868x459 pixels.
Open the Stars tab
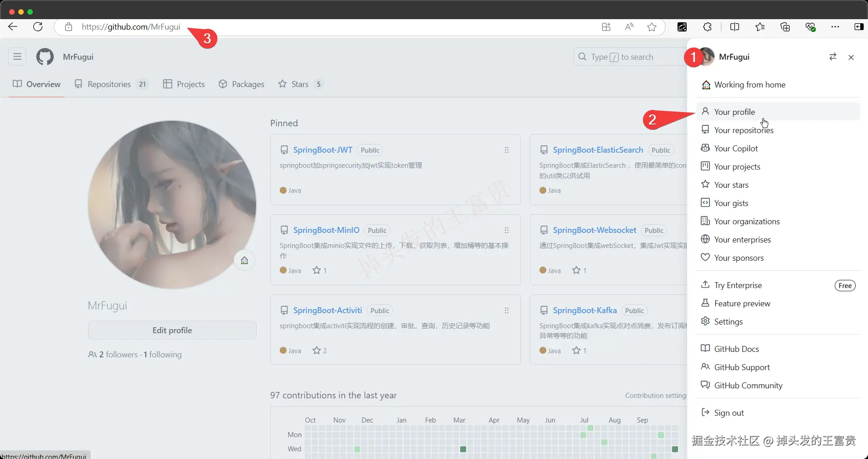[301, 84]
